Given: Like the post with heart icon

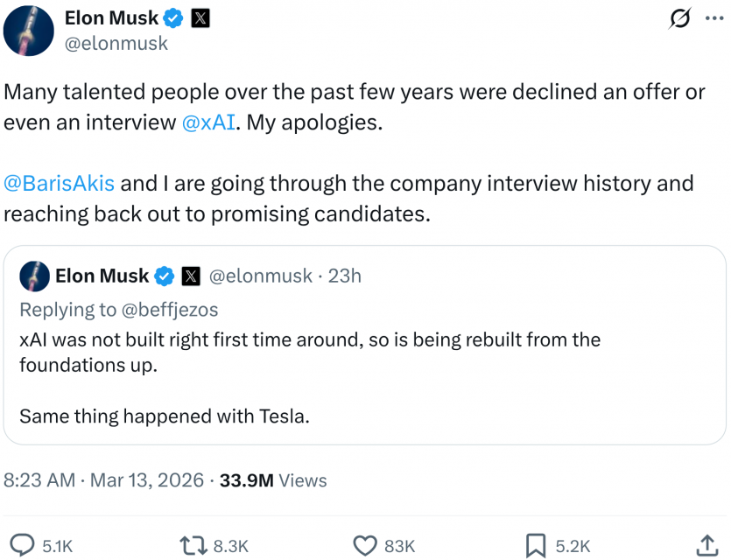Looking at the screenshot, I should click(x=365, y=545).
